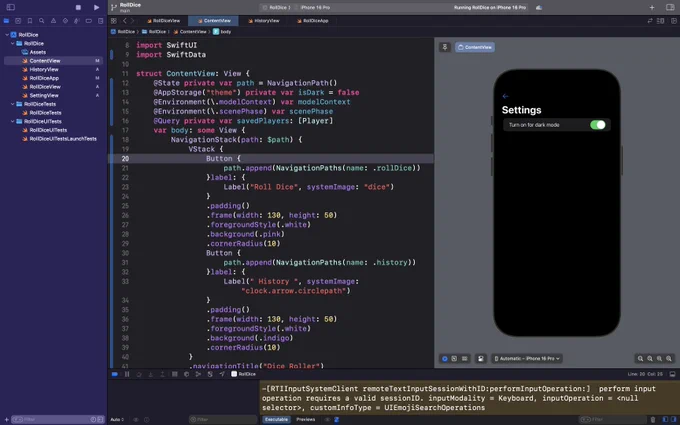Image resolution: width=680 pixels, height=425 pixels.
Task: Select selectable preview mode
Action: pos(454,359)
